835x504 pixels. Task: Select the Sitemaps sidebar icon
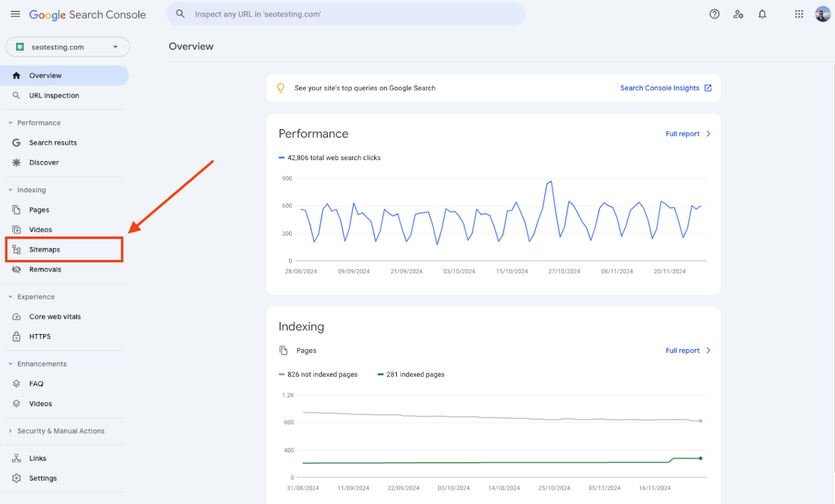(x=17, y=249)
